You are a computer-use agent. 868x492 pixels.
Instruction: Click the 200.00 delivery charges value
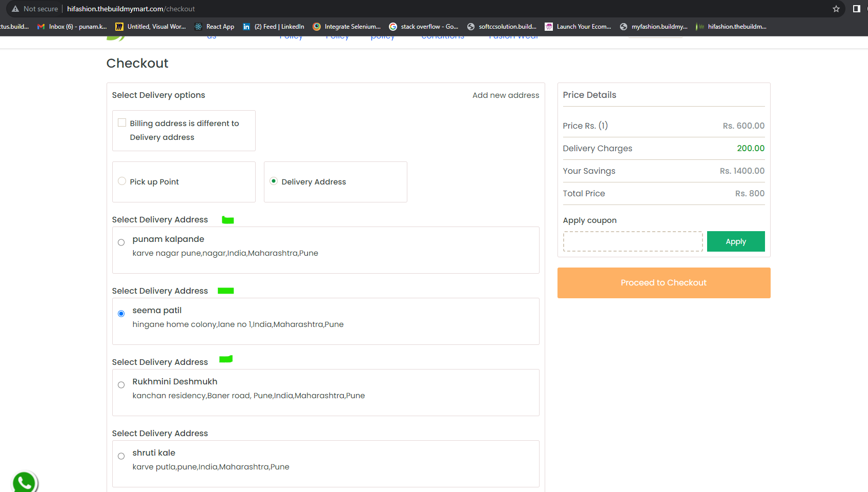(x=751, y=148)
